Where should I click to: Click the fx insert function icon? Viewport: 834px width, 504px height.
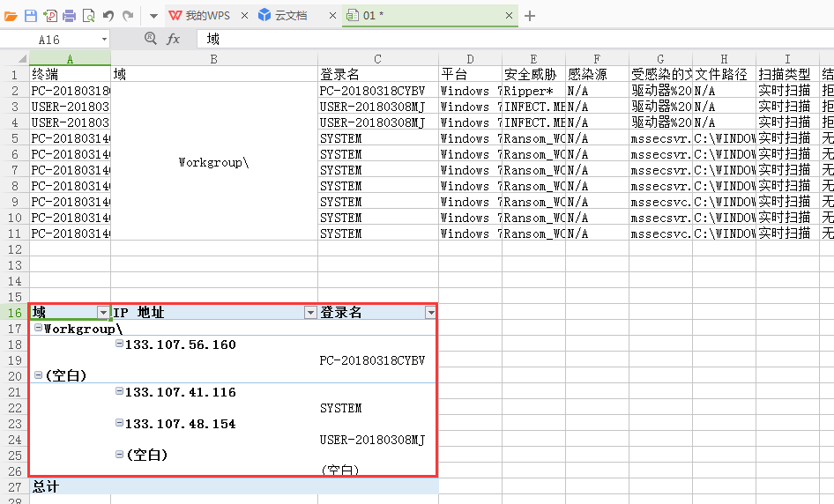point(174,39)
